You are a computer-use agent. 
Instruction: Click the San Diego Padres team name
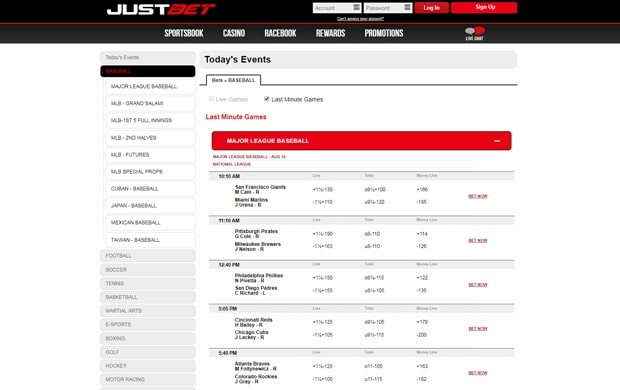coord(256,288)
